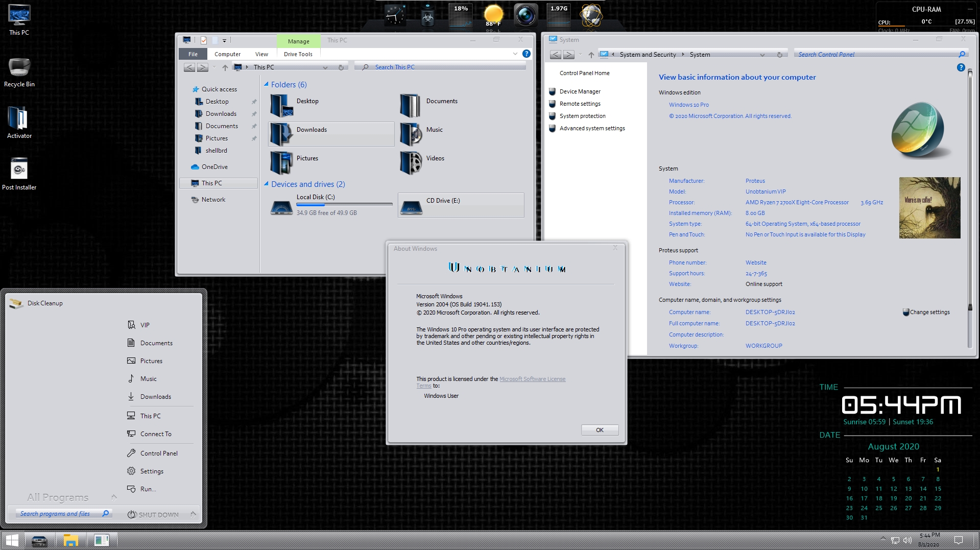
Task: Click the weather sun gadget icon
Action: click(x=493, y=14)
